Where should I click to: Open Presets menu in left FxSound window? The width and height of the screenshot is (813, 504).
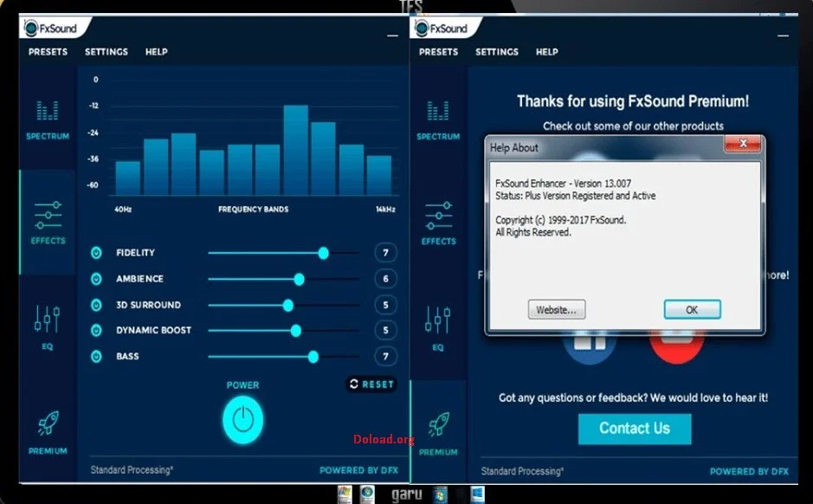(48, 52)
